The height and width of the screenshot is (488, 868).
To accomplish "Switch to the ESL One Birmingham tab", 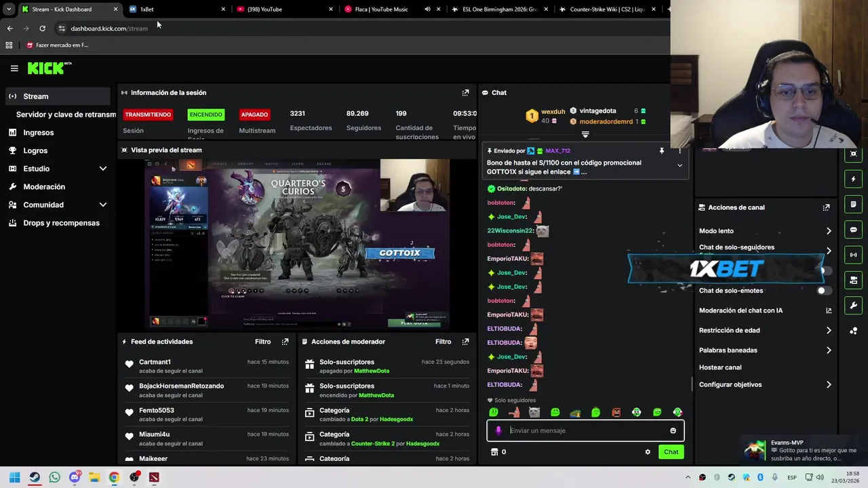I will point(500,9).
